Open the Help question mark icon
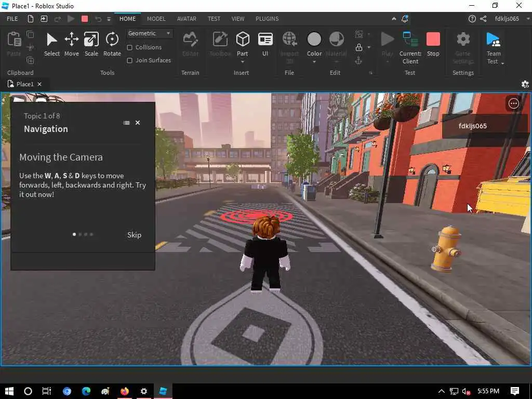532x399 pixels. [472, 19]
